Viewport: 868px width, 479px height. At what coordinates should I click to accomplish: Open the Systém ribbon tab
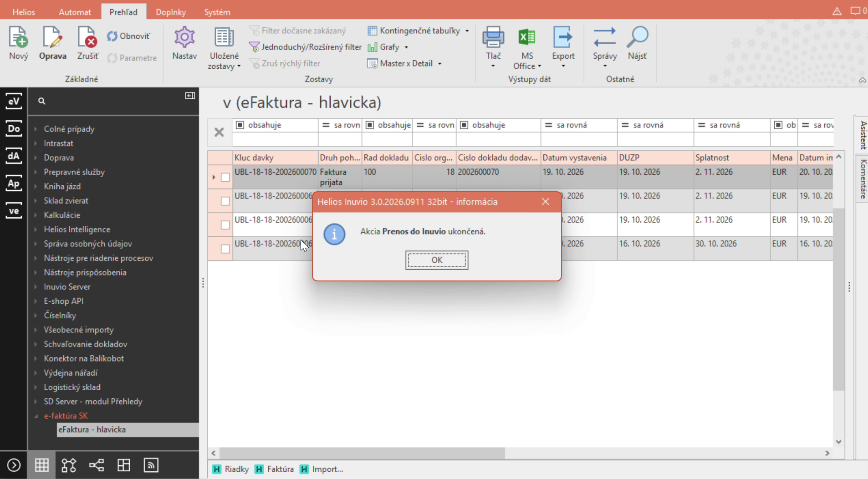pyautogui.click(x=217, y=12)
